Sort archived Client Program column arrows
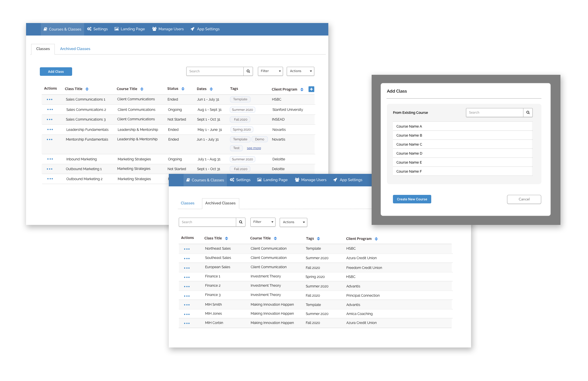Image resolution: width=588 pixels, height=381 pixels. pyautogui.click(x=376, y=239)
